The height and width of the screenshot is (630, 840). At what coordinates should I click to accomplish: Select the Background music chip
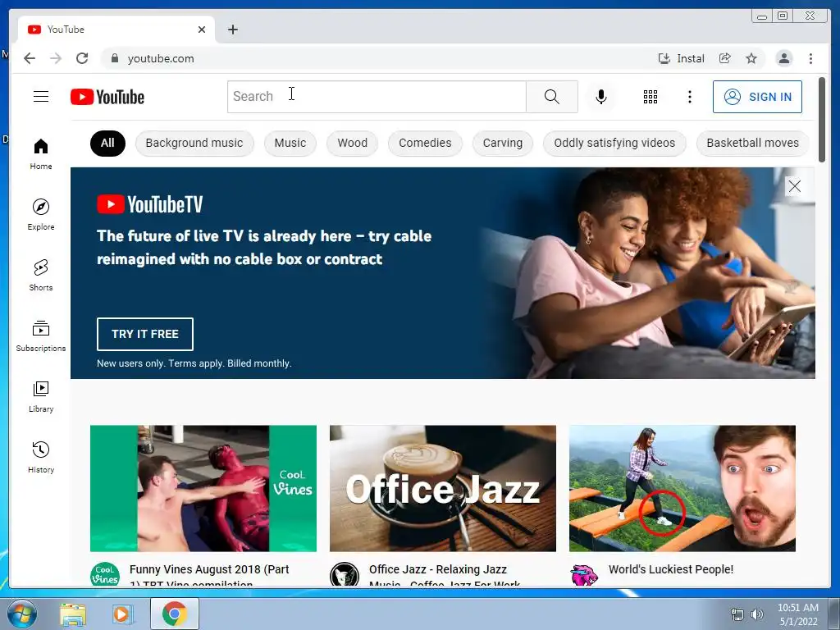pyautogui.click(x=194, y=143)
